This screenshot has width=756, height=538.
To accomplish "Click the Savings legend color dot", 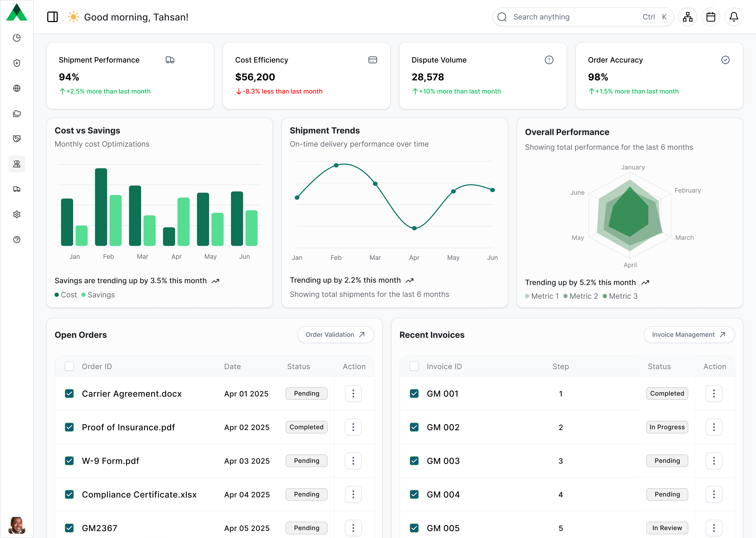I will click(83, 295).
